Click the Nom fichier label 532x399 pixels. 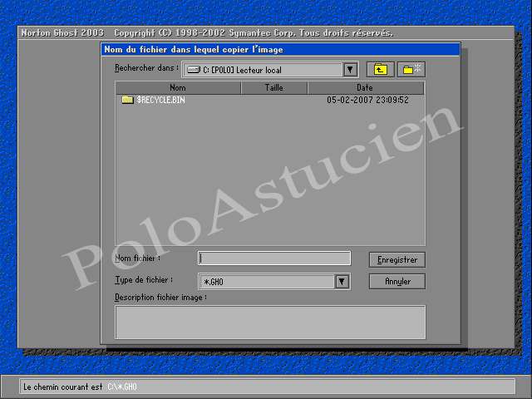coord(137,259)
